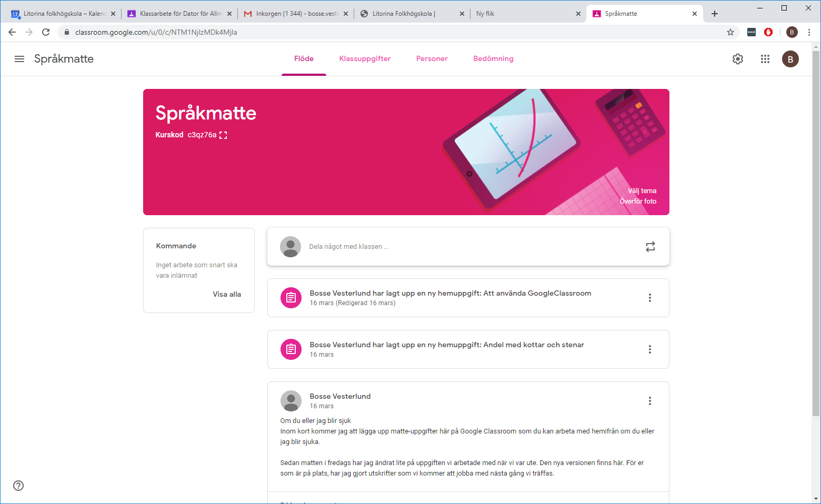Click the lock icon in address bar
The width and height of the screenshot is (821, 504).
tap(67, 32)
